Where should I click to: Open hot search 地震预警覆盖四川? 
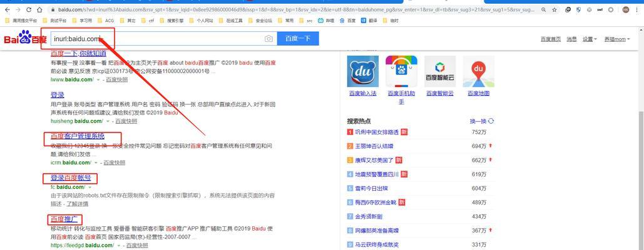pyautogui.click(x=377, y=174)
